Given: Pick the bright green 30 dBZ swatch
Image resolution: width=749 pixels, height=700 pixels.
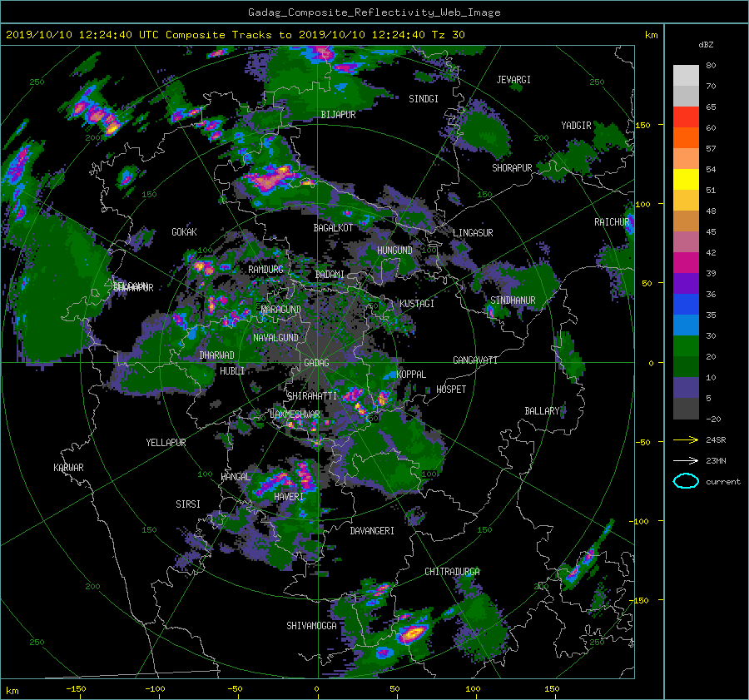Looking at the screenshot, I should (x=686, y=345).
